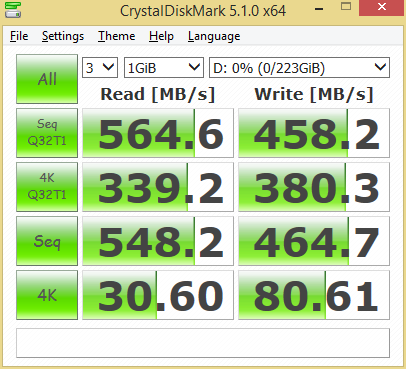Minimize the CrystalDiskMark window
This screenshot has width=406, height=369.
pos(319,9)
